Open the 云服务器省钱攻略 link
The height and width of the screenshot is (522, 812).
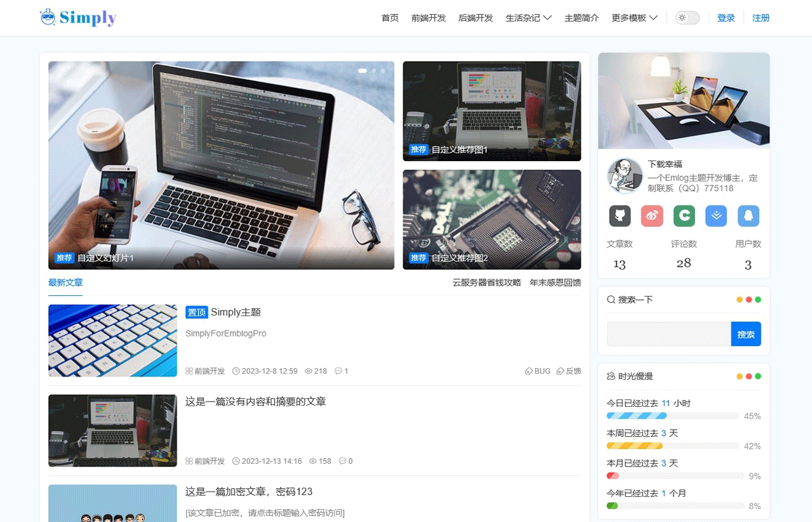[487, 282]
